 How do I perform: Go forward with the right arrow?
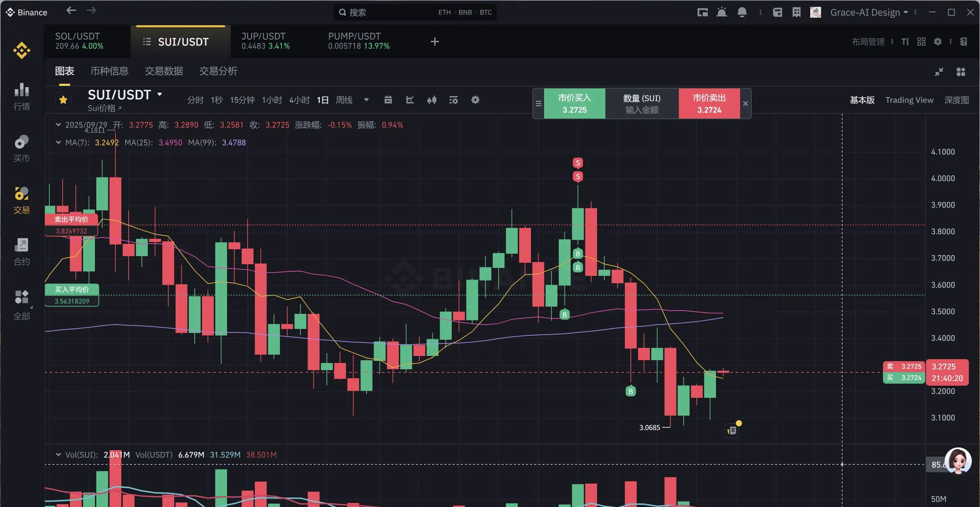click(91, 10)
